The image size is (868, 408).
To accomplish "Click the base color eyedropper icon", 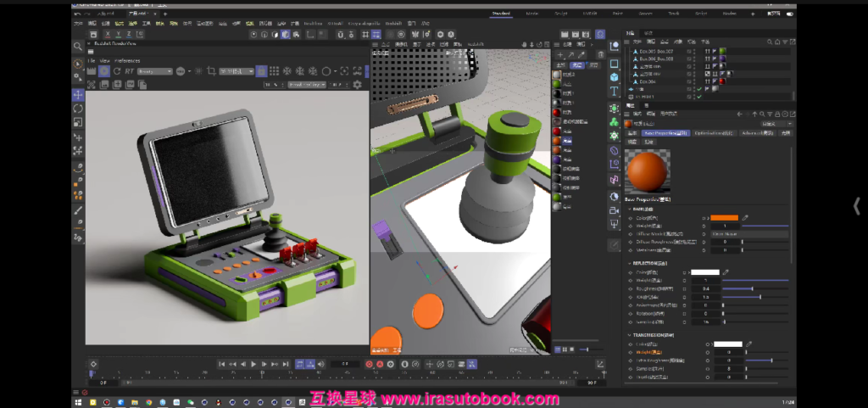I will click(745, 218).
